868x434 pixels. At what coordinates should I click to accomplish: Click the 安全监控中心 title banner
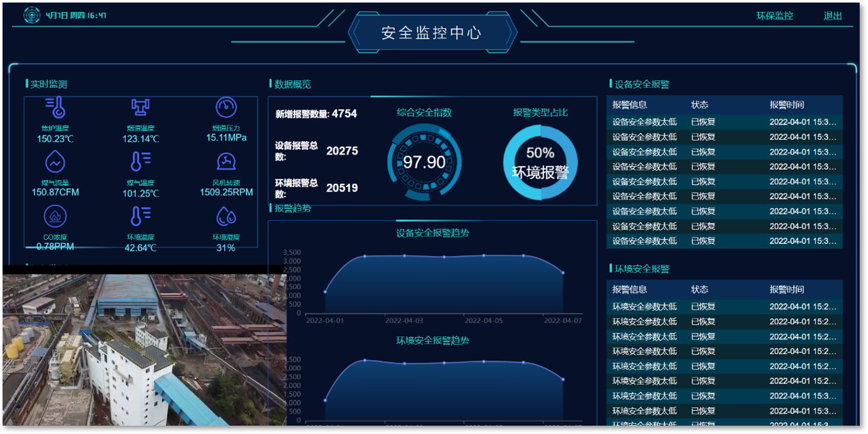click(432, 33)
